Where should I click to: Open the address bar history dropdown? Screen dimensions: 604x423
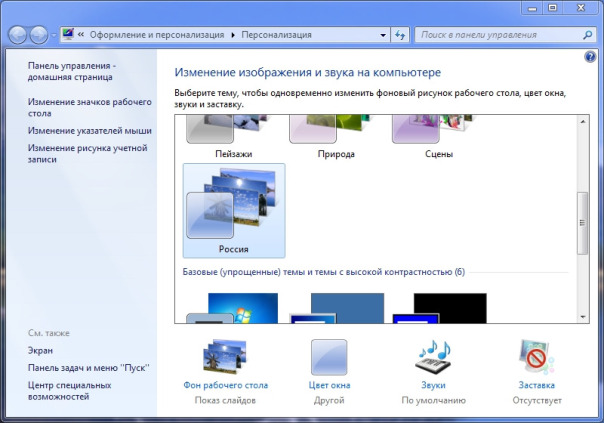[383, 35]
